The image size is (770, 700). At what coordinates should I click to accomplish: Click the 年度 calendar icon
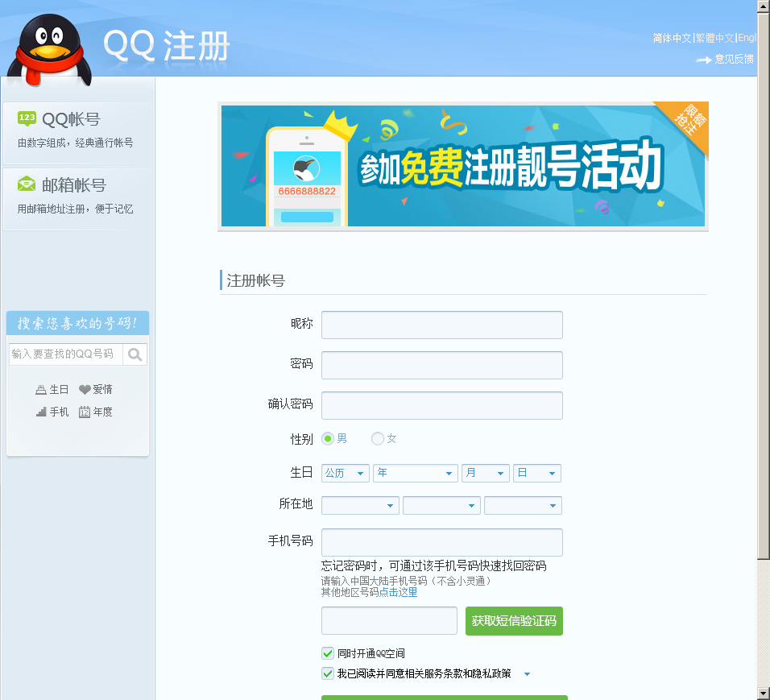[x=85, y=412]
